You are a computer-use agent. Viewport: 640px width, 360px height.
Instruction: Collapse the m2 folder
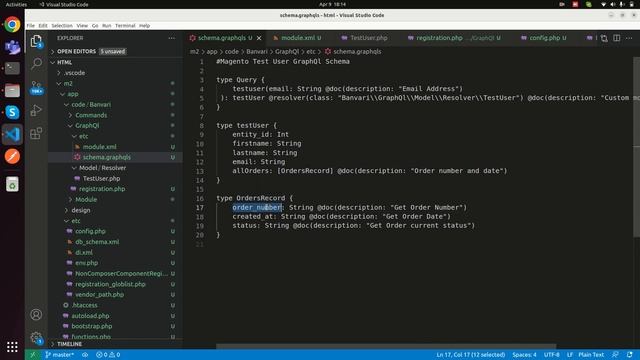(x=116, y=83)
